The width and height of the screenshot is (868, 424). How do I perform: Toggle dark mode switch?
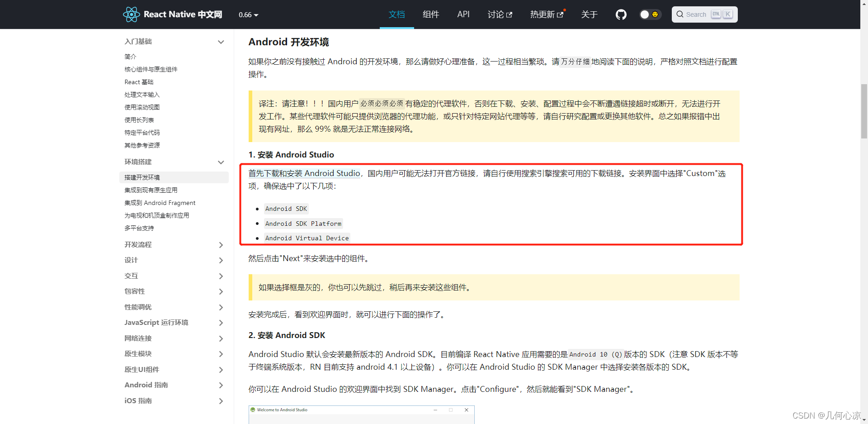(650, 14)
